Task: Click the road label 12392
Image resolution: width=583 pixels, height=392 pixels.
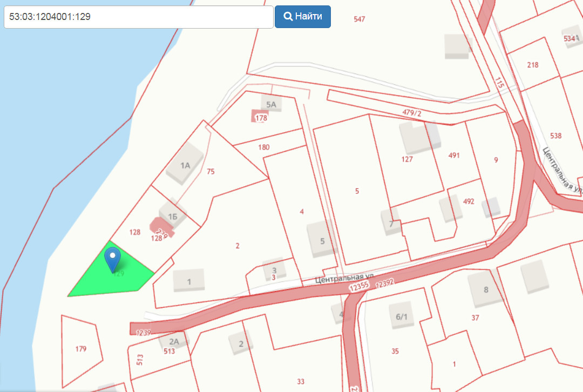Action: (384, 284)
